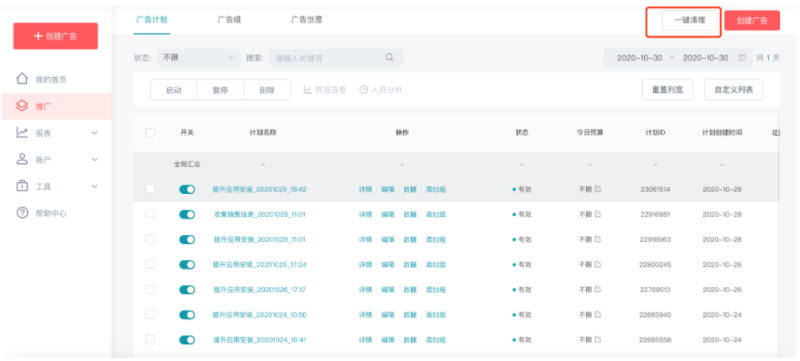The image size is (800, 361).
Task: Click the magnifier icon in the search box
Action: point(389,58)
